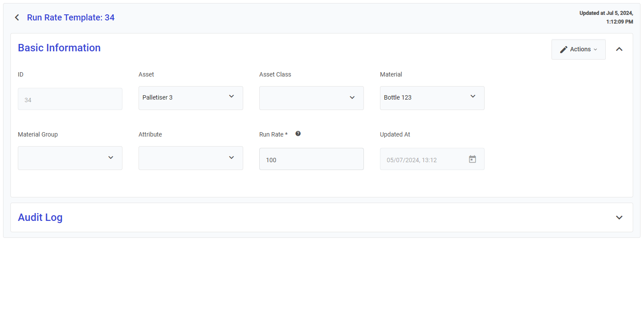The width and height of the screenshot is (644, 327).
Task: Click the Actions button label
Action: (x=580, y=50)
